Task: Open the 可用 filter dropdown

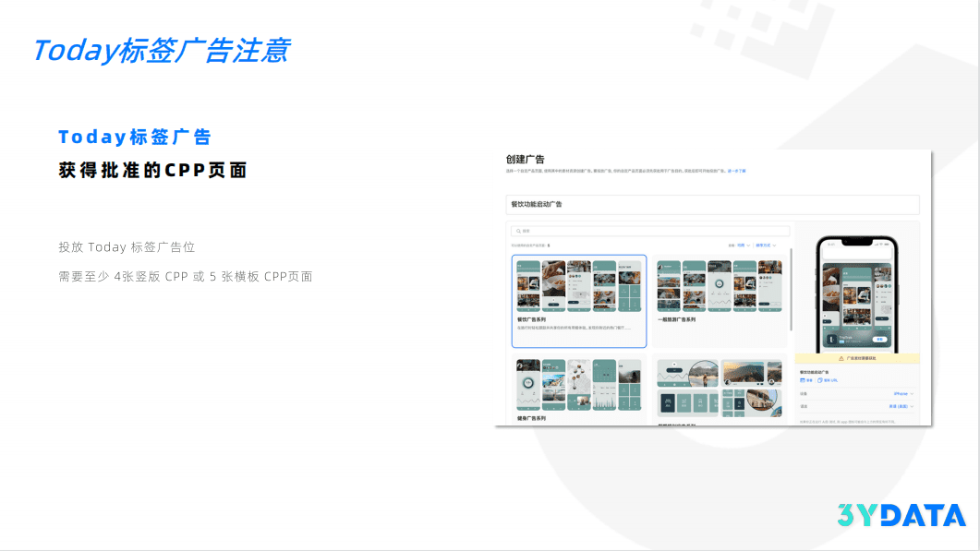Action: coord(743,246)
